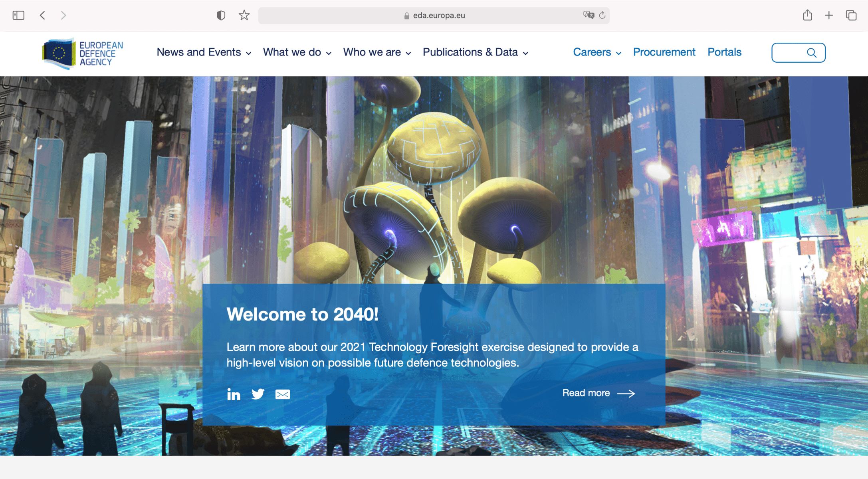The width and height of the screenshot is (868, 479).
Task: Share the article on Twitter
Action: point(258,394)
